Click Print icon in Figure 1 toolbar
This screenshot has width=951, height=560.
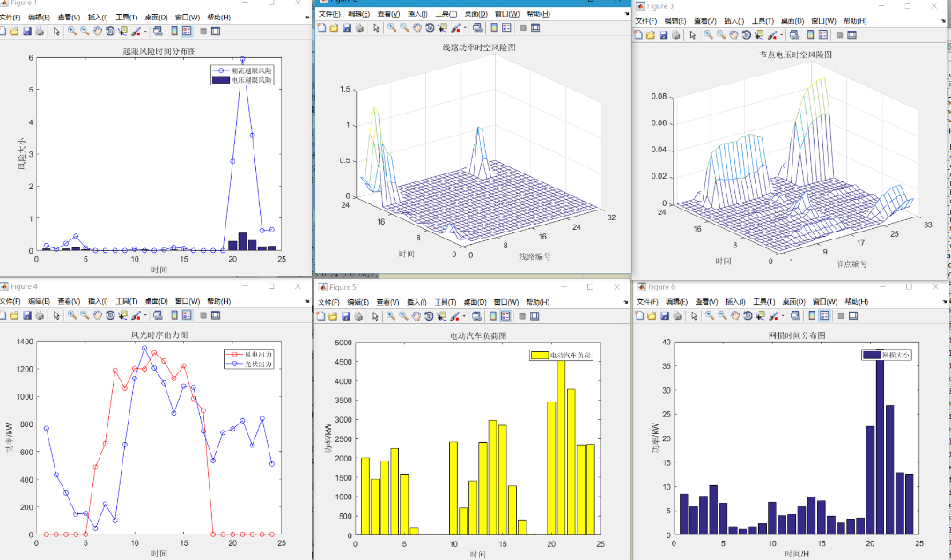40,31
